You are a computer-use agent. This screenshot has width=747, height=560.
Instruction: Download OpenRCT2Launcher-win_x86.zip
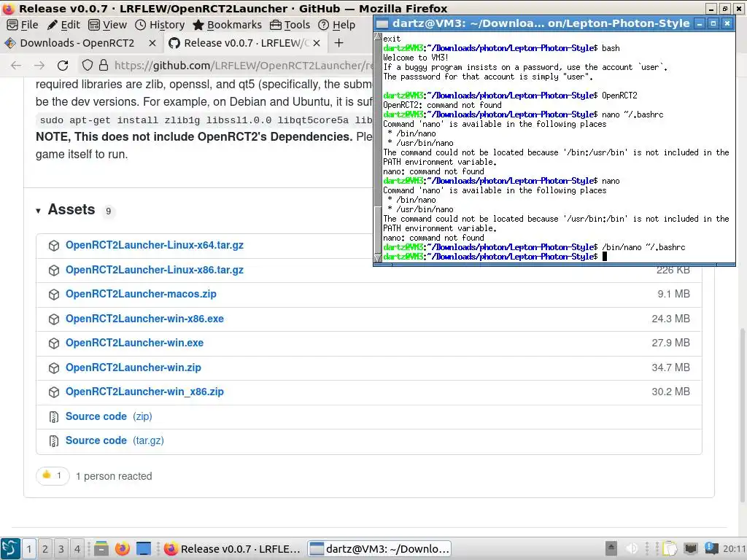point(144,392)
